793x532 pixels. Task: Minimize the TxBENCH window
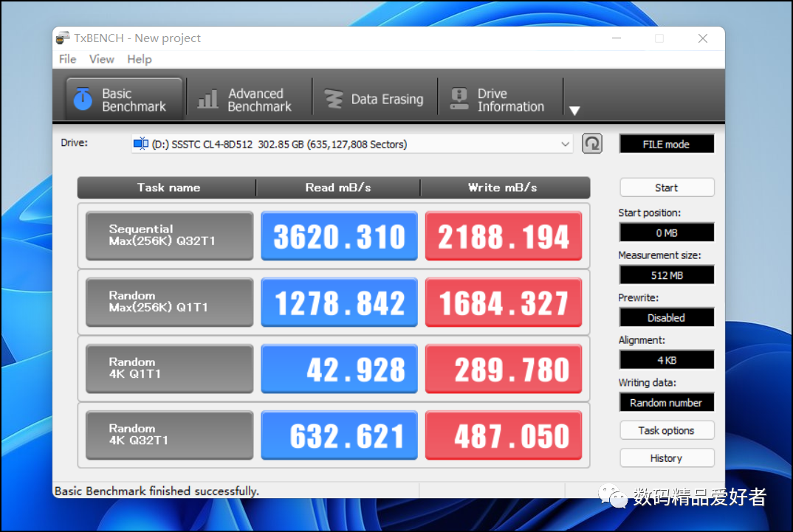click(617, 38)
